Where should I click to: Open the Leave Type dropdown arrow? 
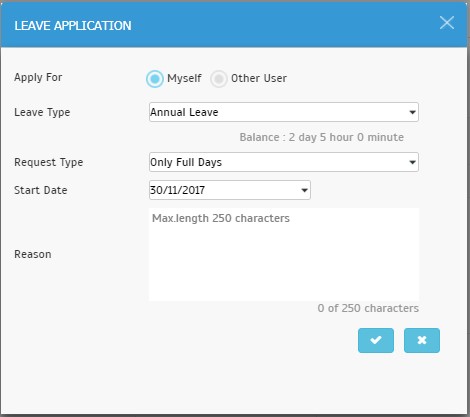tap(412, 112)
